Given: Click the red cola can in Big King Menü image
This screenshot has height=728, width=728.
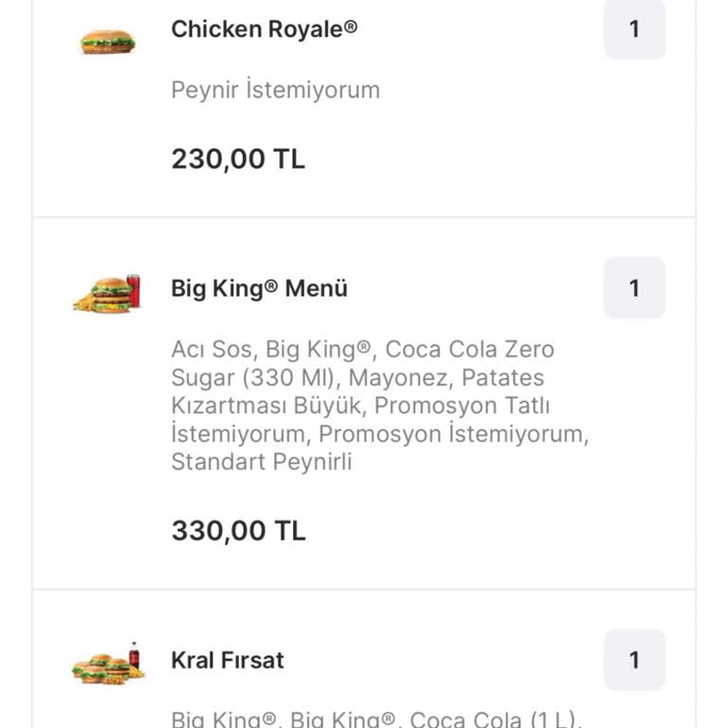Looking at the screenshot, I should tap(134, 290).
